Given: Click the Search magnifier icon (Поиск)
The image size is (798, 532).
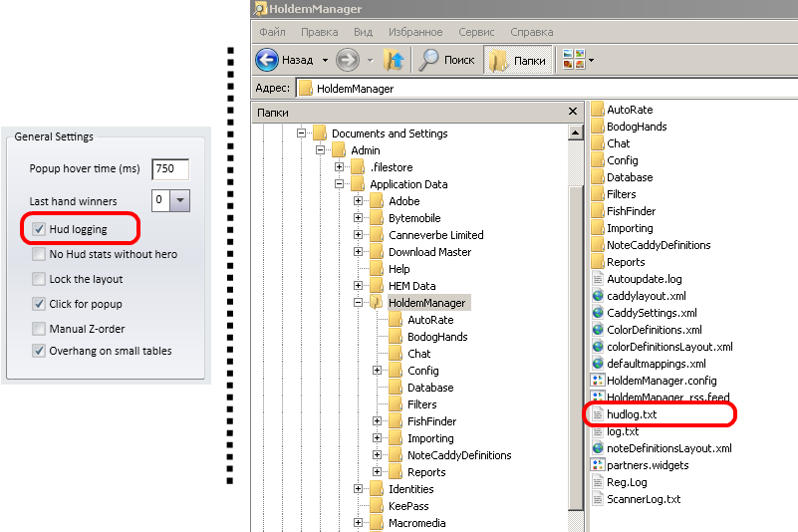Looking at the screenshot, I should tap(428, 60).
